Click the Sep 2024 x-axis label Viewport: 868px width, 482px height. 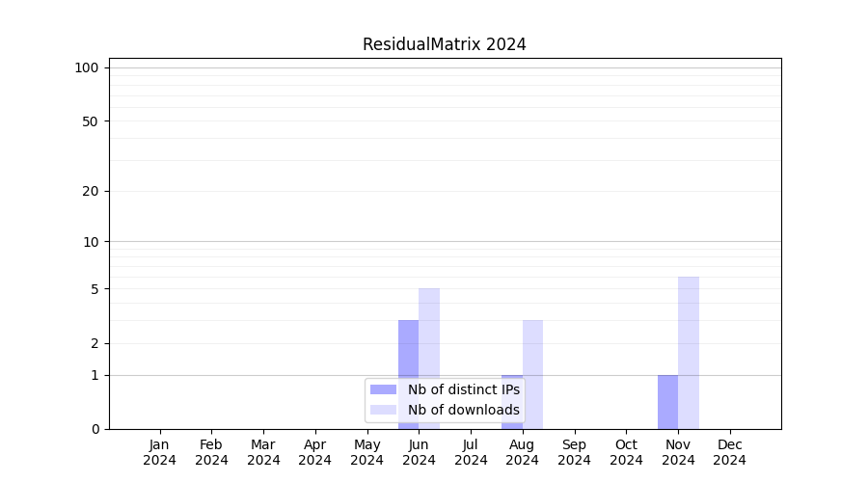(x=574, y=452)
